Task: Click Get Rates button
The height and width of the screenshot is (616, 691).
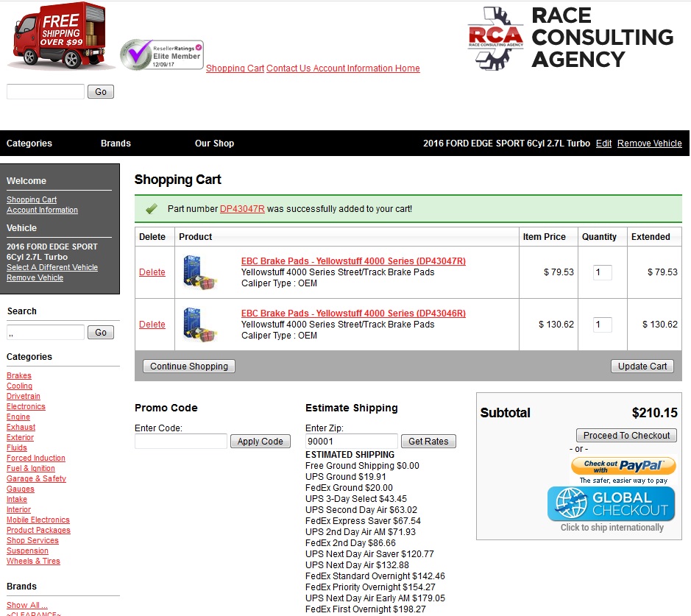Action: pos(428,441)
